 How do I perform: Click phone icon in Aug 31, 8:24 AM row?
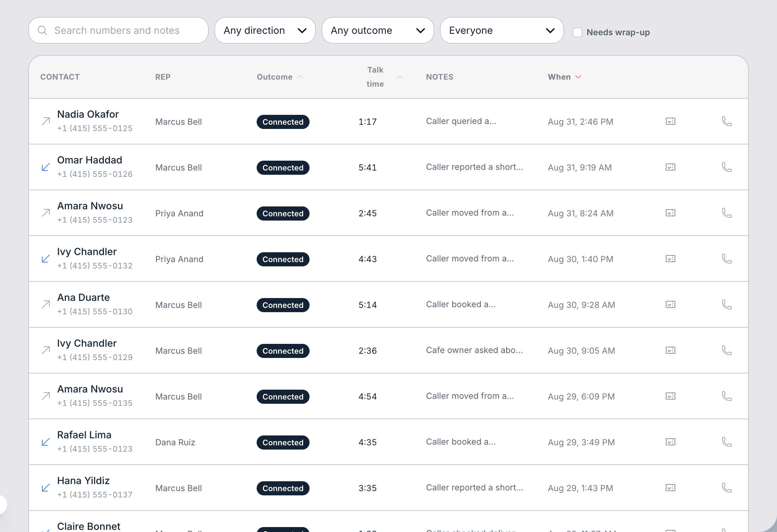tap(727, 213)
